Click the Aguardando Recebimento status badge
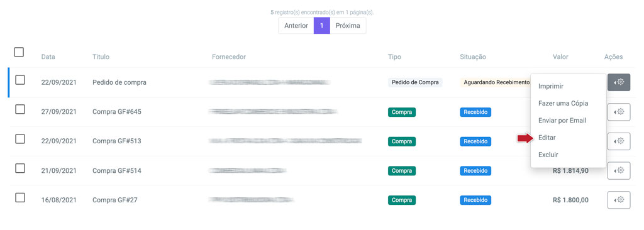The image size is (644, 230). coord(496,82)
